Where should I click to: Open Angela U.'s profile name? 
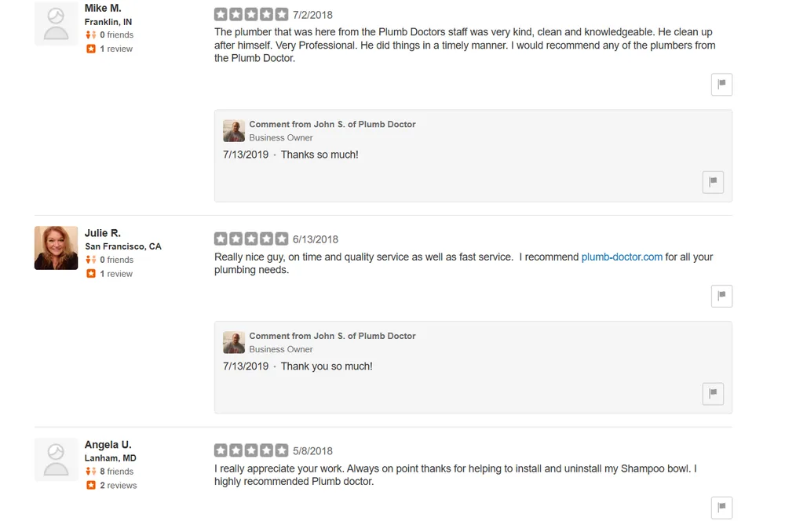108,445
